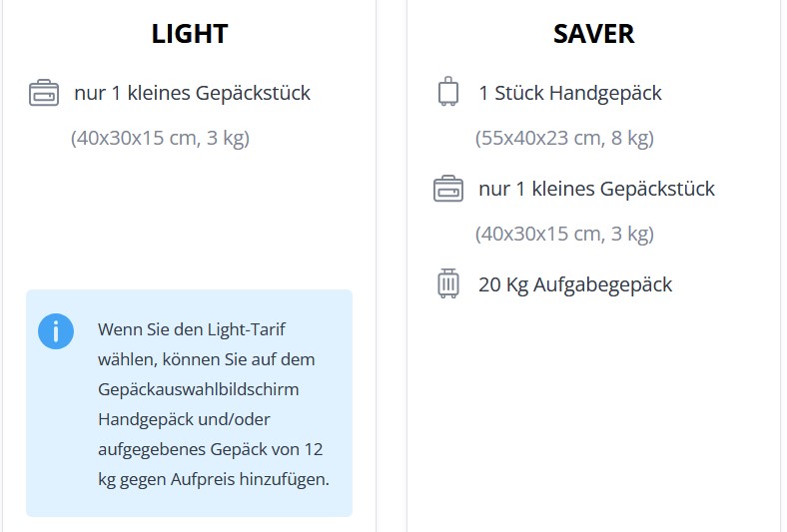Click the '(55x40x23 cm, 8 kg)' dimensions
787x532 pixels.
tap(564, 138)
